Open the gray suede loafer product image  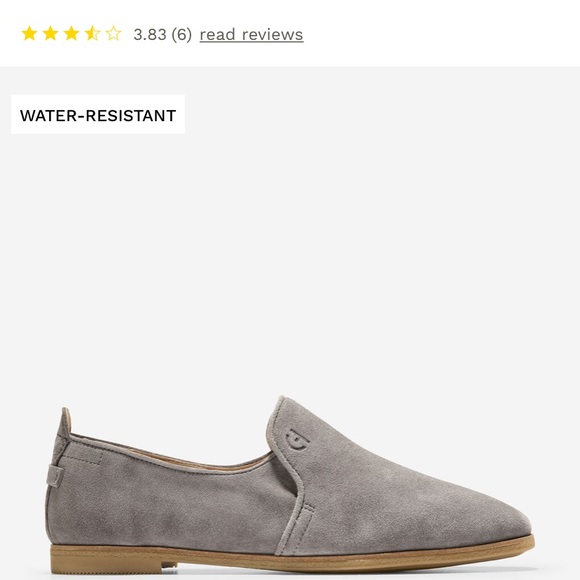point(290,485)
